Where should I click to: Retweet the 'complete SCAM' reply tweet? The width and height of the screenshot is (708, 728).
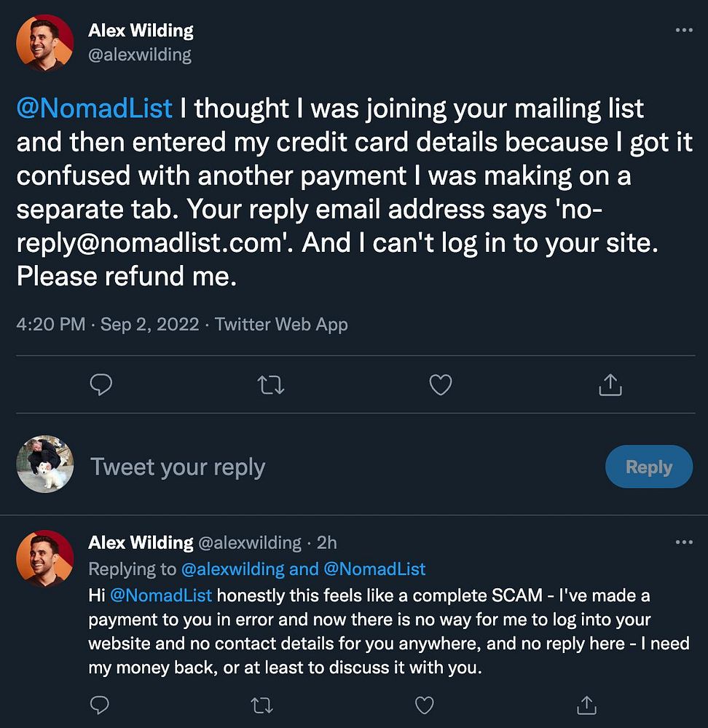[x=262, y=705]
